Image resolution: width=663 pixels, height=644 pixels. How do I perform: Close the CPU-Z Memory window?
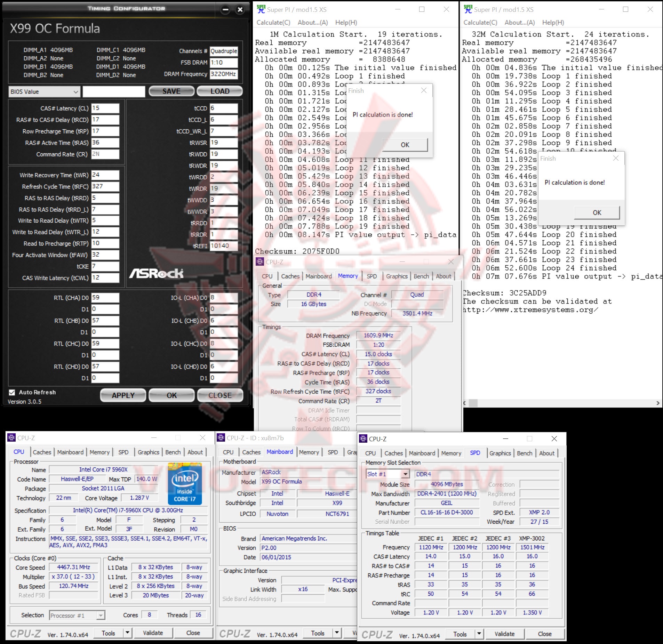pos(451,262)
